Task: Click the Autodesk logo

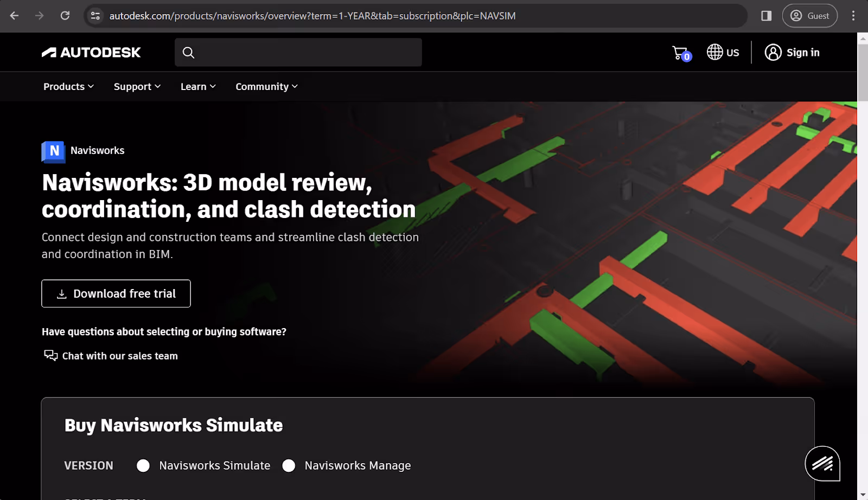Action: tap(91, 53)
